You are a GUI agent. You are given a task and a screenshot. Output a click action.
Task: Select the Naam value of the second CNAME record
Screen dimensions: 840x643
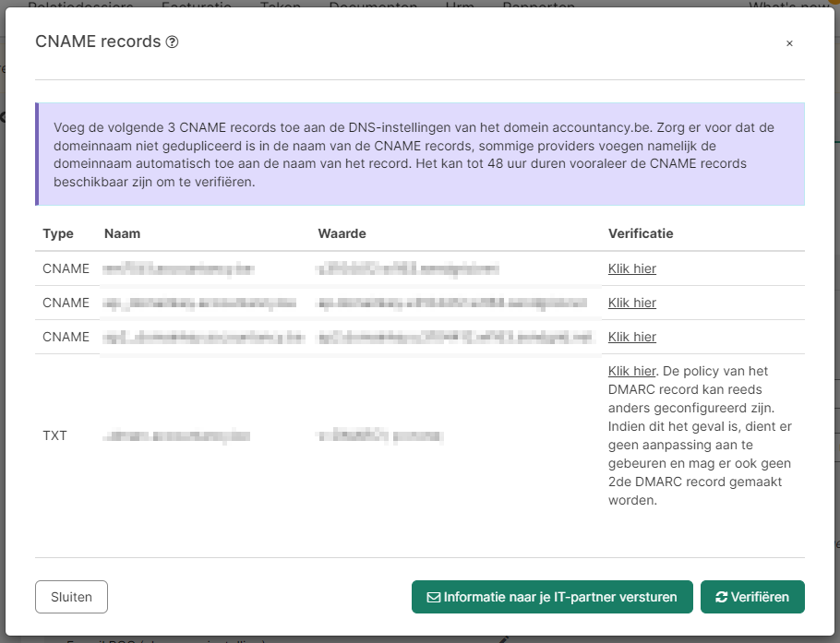pos(200,303)
